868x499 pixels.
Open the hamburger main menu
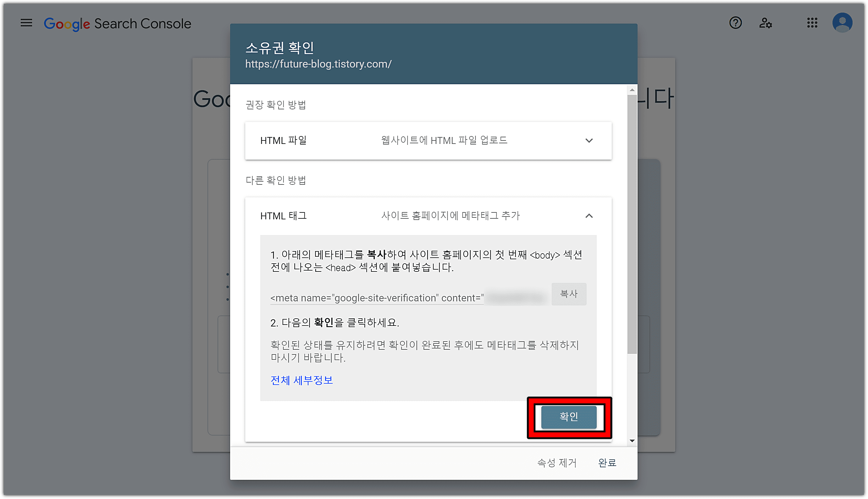(x=26, y=23)
